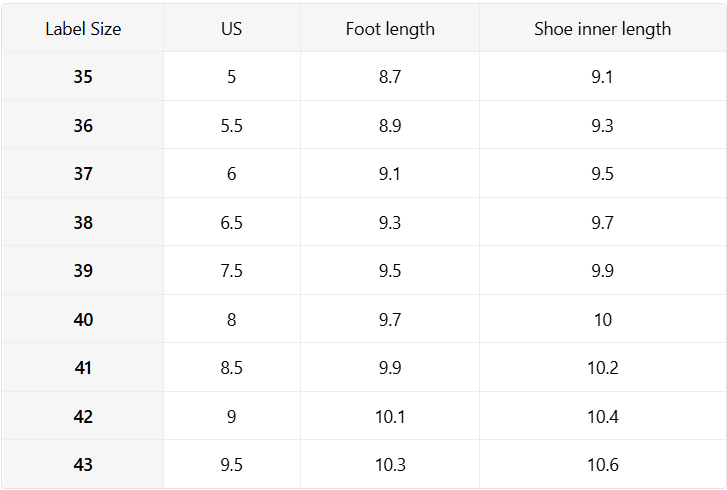Click the Foot length column header
727x490 pixels.
click(390, 29)
